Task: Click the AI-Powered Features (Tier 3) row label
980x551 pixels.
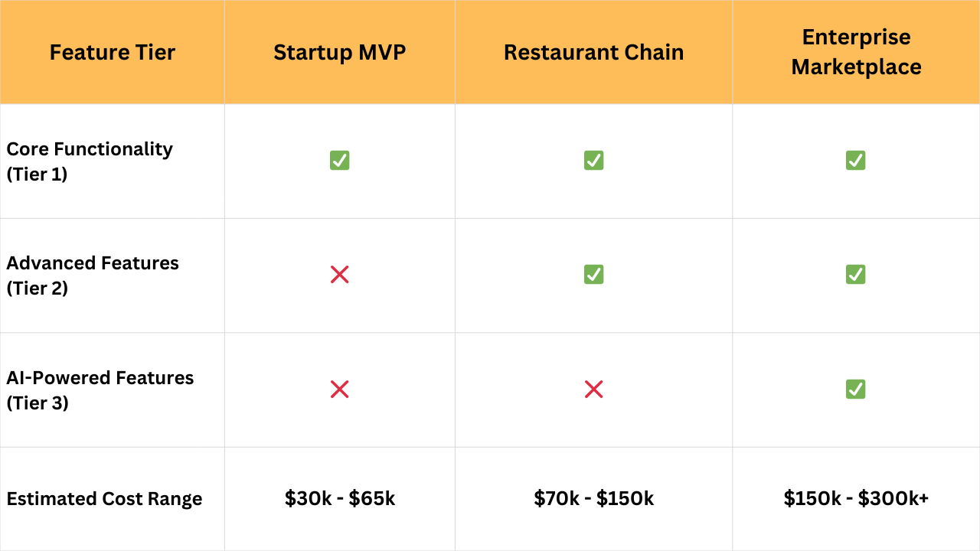Action: pyautogui.click(x=100, y=390)
